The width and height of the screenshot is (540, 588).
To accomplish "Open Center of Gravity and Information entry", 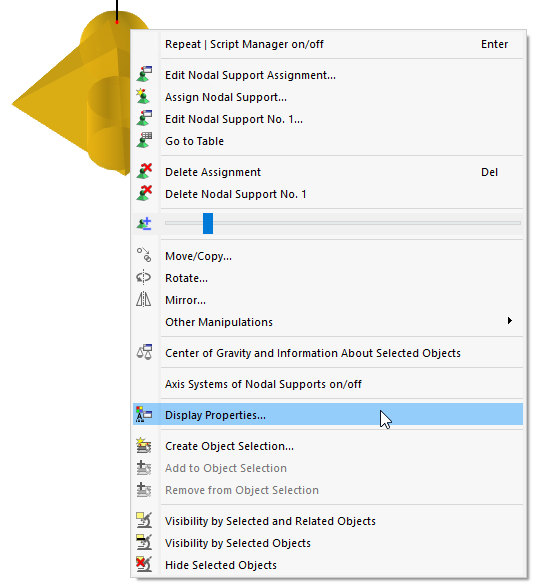I will pos(328,353).
